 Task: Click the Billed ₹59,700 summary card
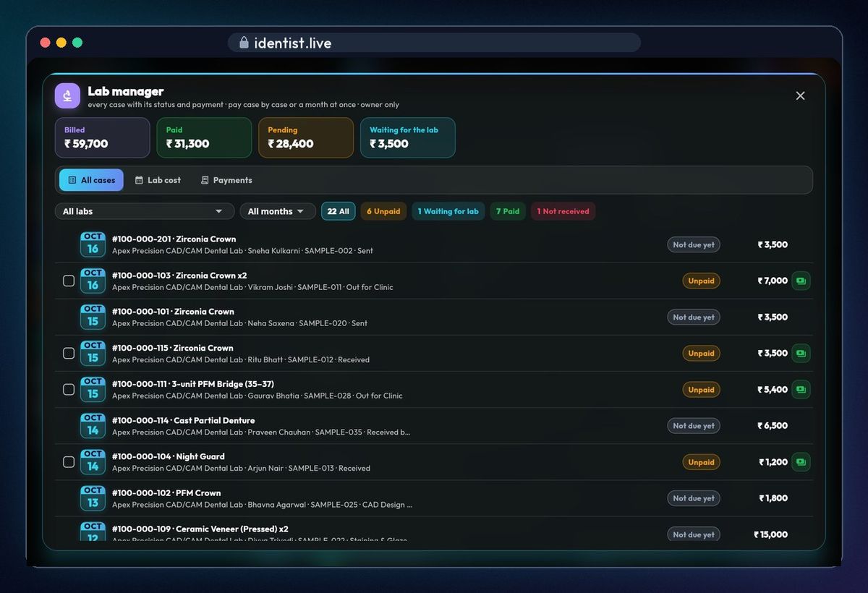point(102,137)
